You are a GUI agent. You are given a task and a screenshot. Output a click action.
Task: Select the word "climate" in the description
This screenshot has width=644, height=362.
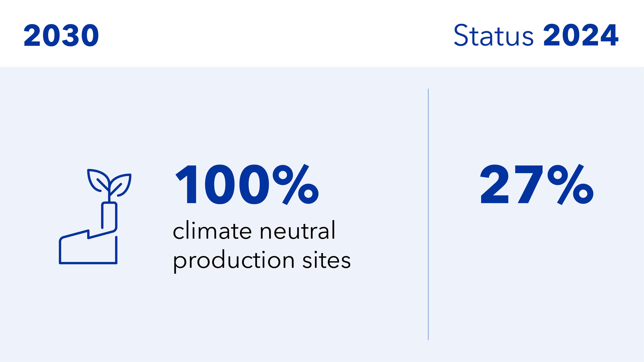(212, 231)
